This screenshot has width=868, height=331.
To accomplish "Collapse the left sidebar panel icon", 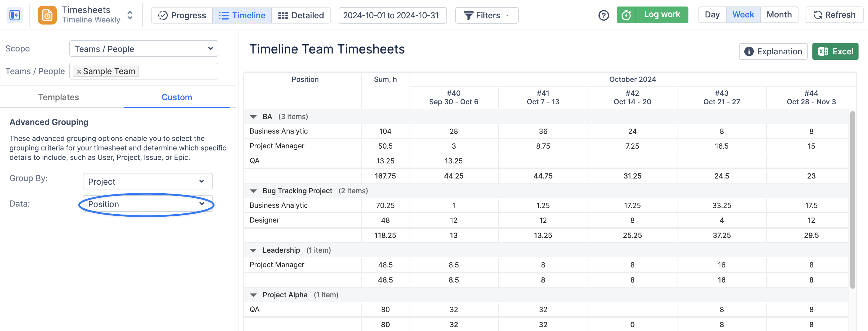I will (x=15, y=15).
